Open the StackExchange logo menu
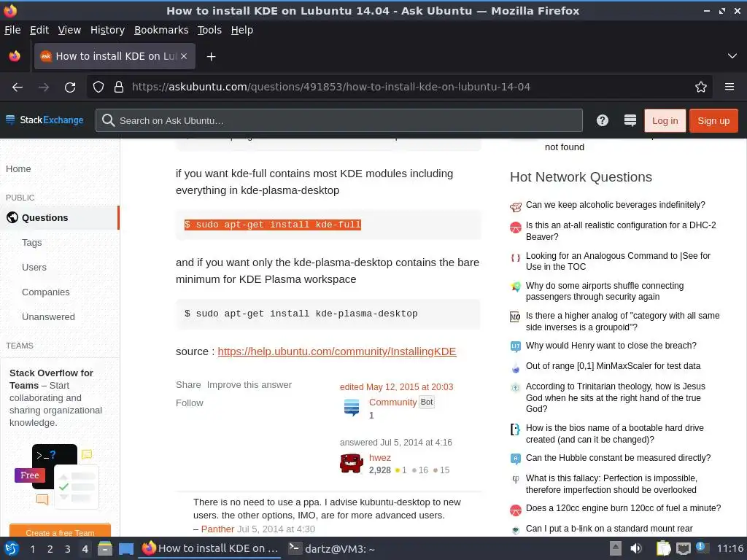747x560 pixels. 44,120
